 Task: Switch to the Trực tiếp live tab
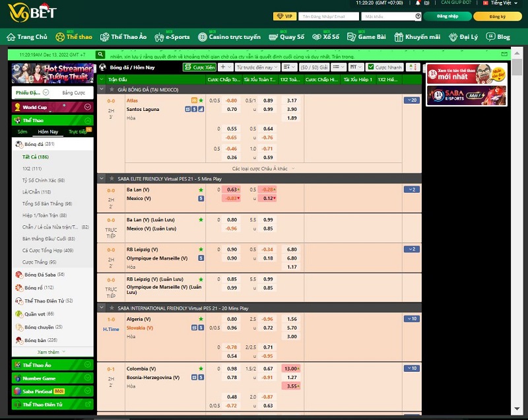[78, 131]
